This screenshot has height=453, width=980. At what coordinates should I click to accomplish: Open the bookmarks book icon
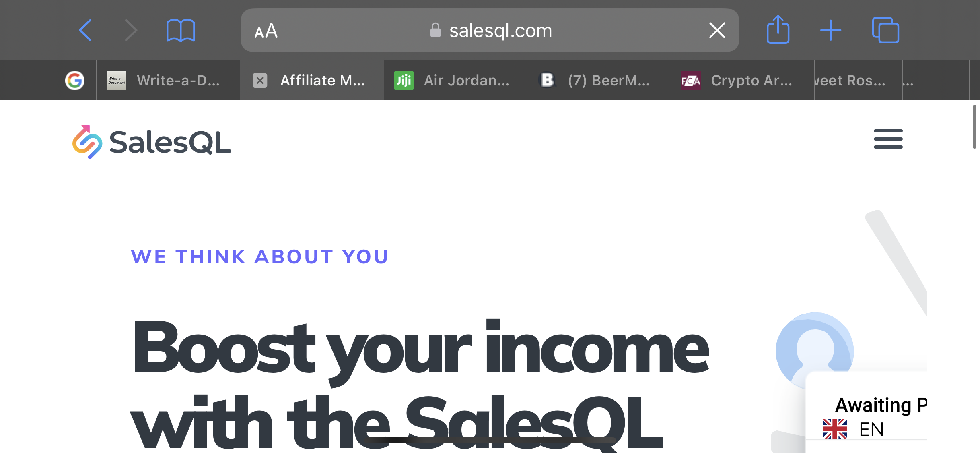click(x=181, y=30)
